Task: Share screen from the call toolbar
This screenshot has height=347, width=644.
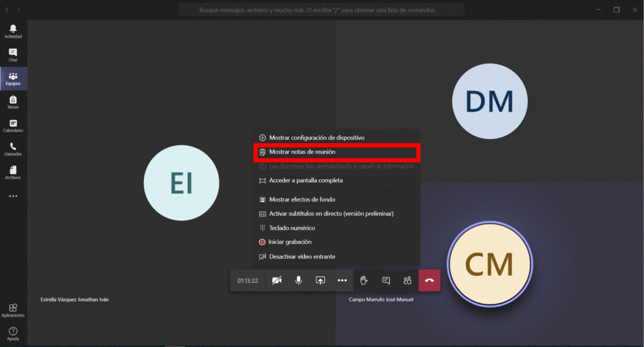Action: (320, 280)
